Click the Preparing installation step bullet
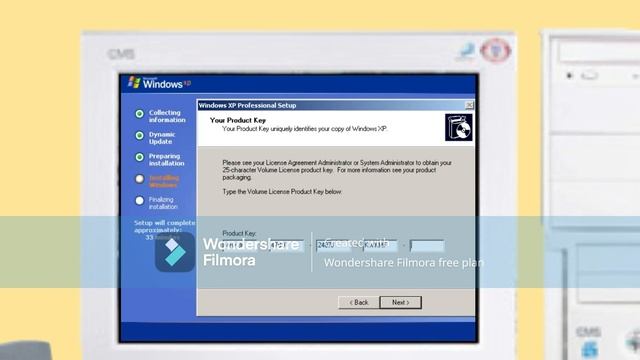Viewport: 640px width, 360px height. click(x=140, y=157)
